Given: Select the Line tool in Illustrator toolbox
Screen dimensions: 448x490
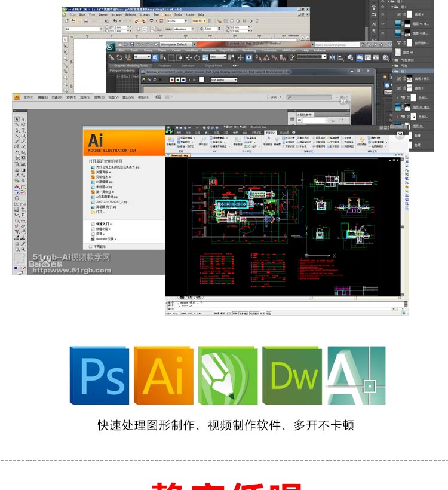Looking at the screenshot, I should click(x=17, y=136).
